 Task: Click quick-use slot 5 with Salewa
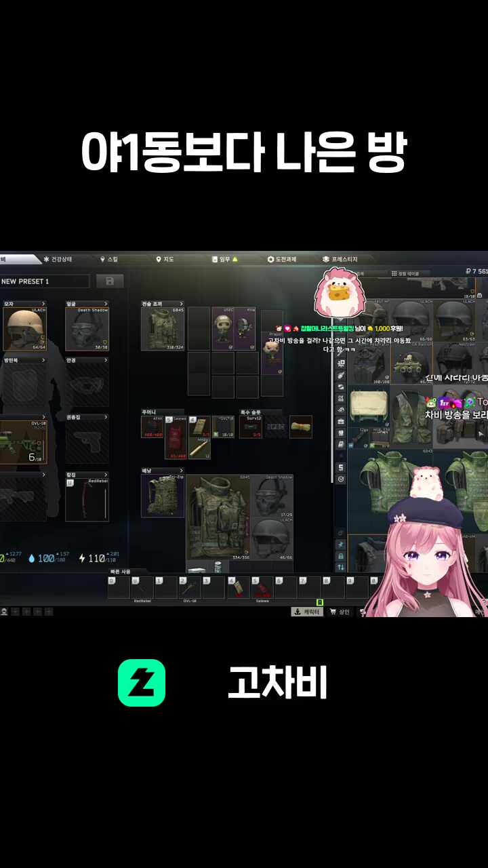[x=262, y=587]
